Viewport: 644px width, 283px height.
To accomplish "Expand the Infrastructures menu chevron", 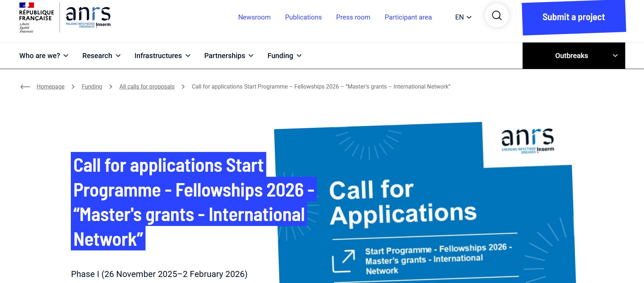I will pyautogui.click(x=188, y=56).
